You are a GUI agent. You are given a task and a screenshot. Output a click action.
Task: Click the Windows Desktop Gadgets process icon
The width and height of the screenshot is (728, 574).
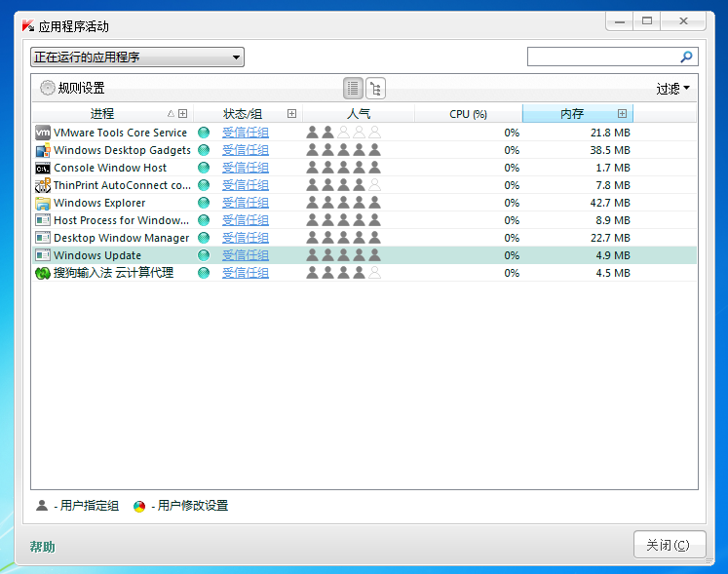pyautogui.click(x=42, y=150)
